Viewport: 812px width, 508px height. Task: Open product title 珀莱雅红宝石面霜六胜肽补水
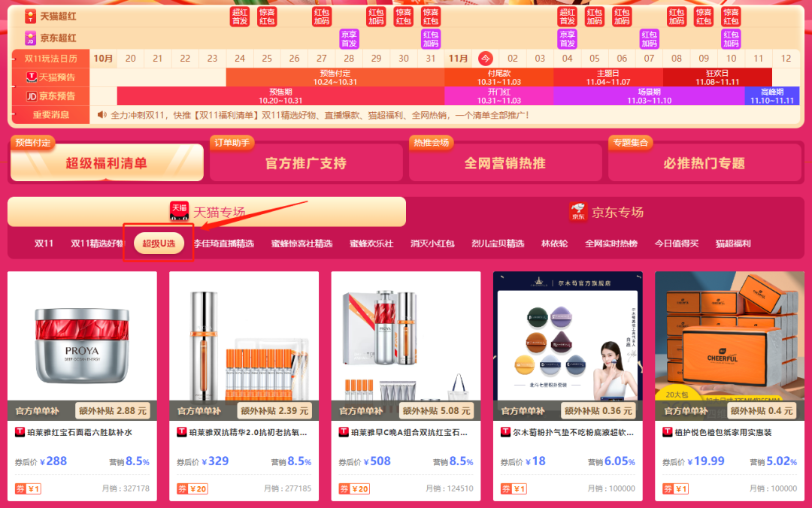click(x=80, y=432)
